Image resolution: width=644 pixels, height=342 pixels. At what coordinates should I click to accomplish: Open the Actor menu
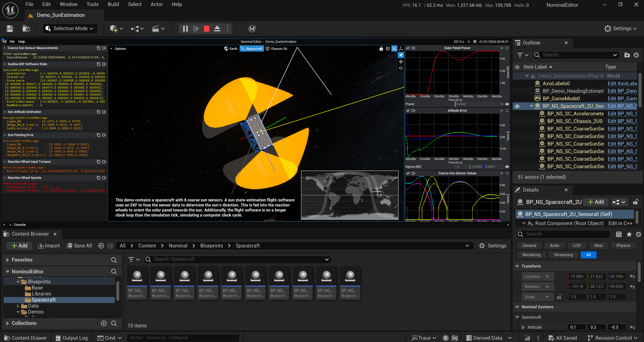coord(157,4)
